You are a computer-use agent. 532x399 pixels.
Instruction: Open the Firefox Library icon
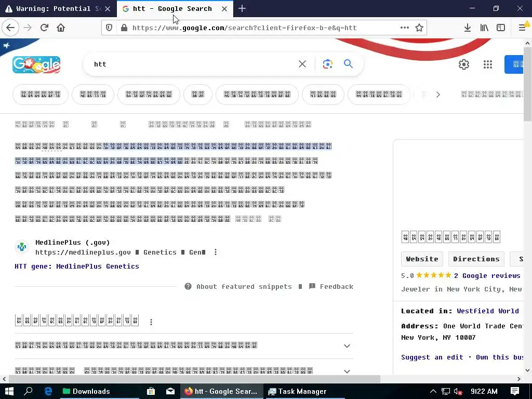(x=484, y=28)
